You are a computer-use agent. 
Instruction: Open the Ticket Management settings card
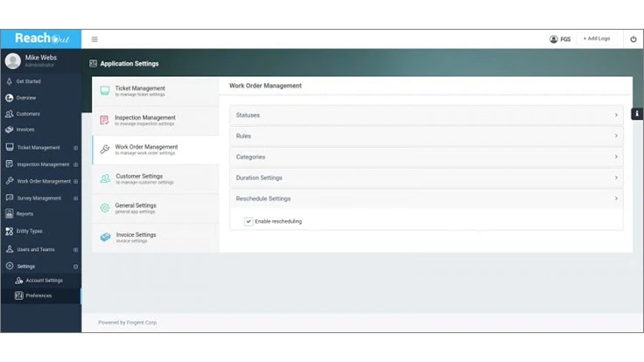pos(155,91)
